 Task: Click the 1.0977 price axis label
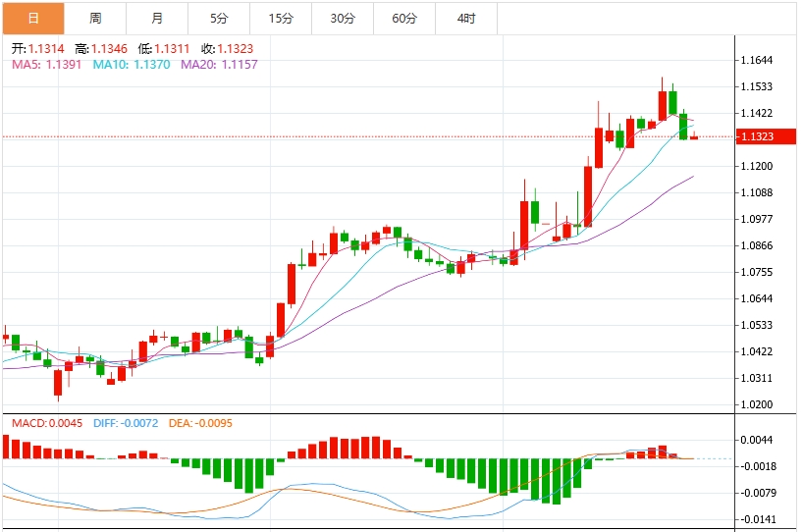point(757,219)
